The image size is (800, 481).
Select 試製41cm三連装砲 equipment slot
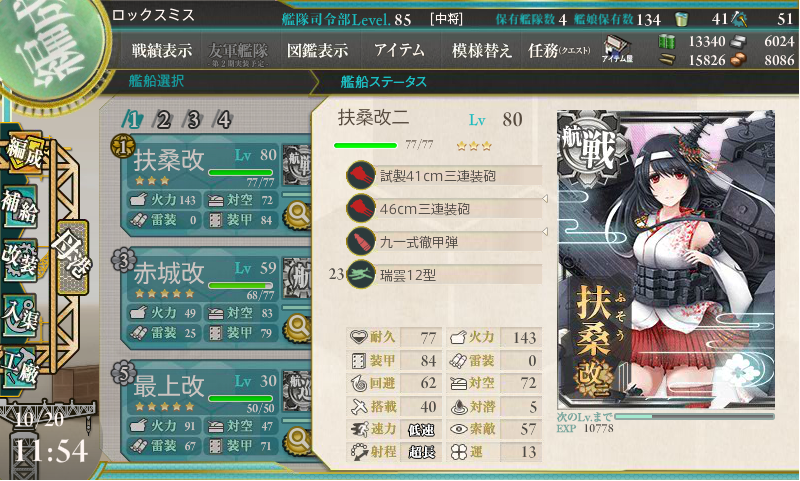(x=444, y=175)
